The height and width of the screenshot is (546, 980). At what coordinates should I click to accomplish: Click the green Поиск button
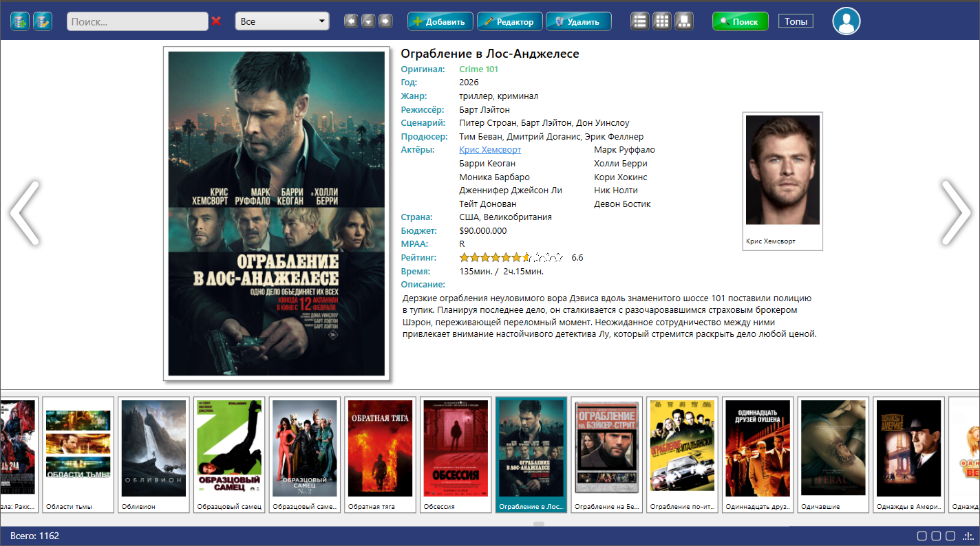tap(740, 21)
